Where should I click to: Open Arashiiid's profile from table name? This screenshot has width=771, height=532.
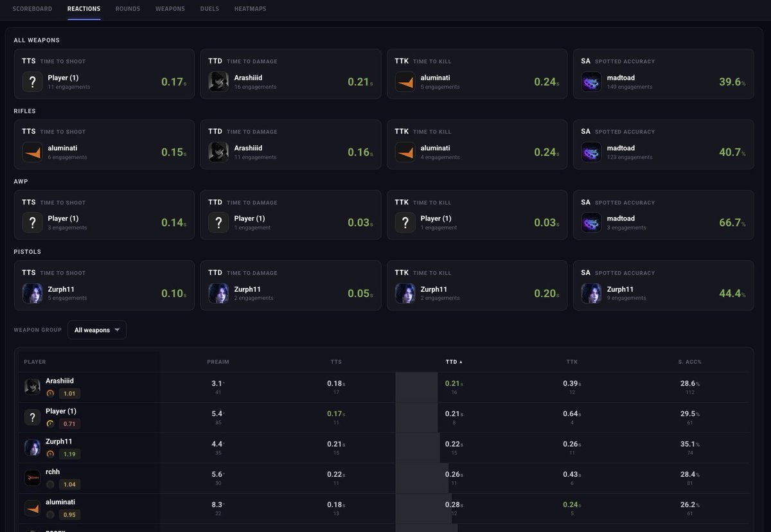[x=60, y=381]
